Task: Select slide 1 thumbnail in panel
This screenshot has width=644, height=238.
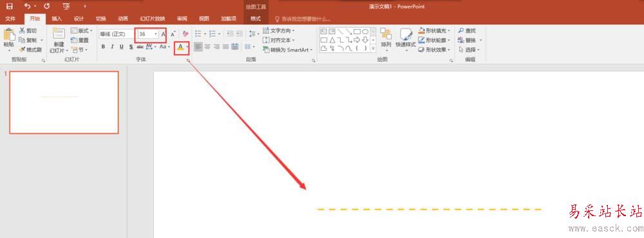Action: pyautogui.click(x=64, y=103)
